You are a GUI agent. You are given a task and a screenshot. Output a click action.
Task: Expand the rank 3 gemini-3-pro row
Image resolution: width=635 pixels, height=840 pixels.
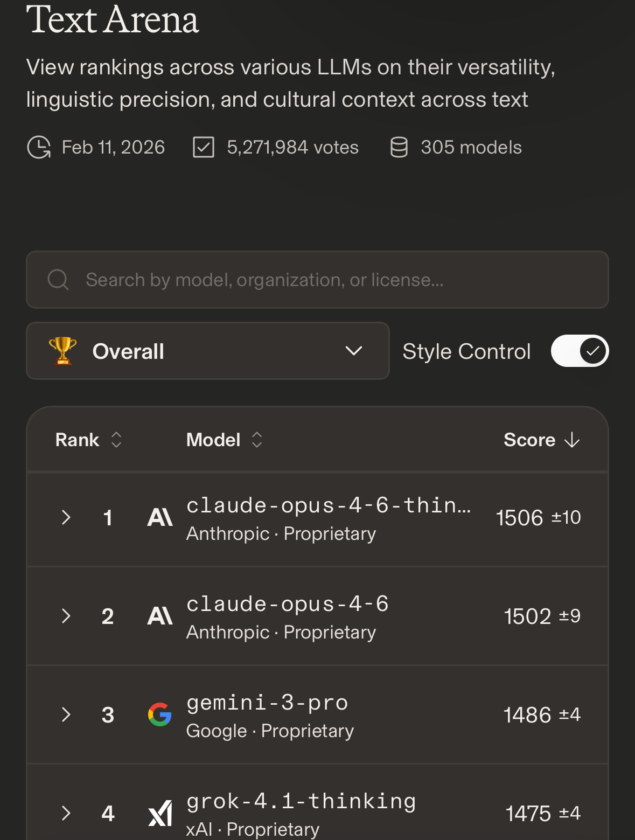66,715
